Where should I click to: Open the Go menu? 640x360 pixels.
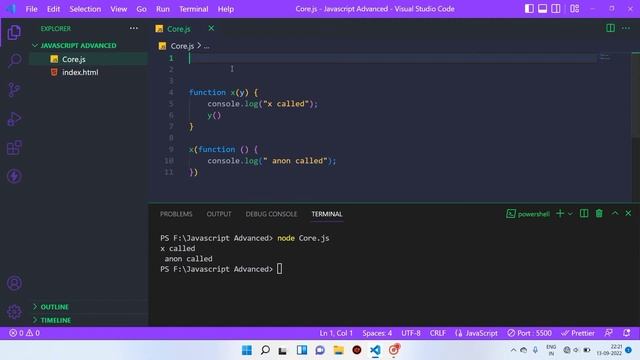coord(141,9)
